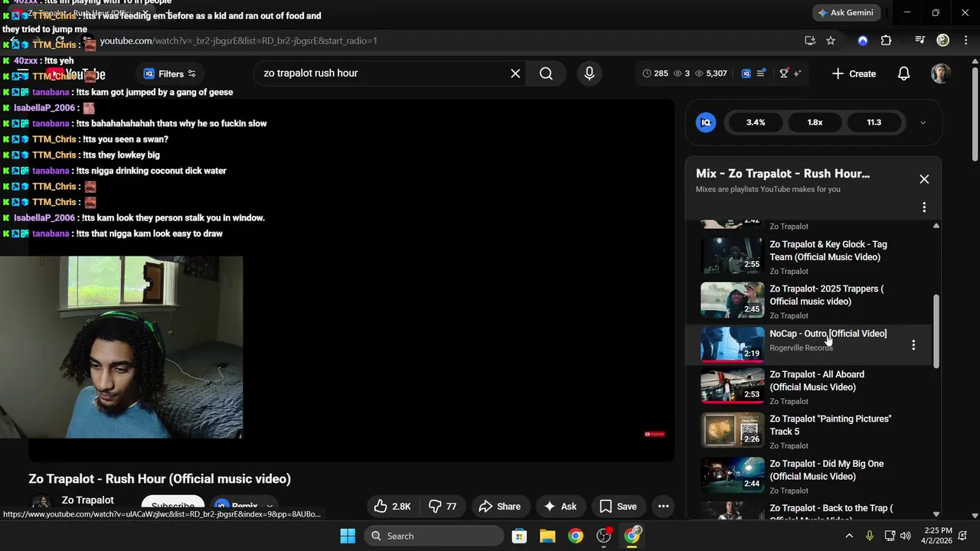Click the search magnifier button
The image size is (980, 551).
pos(546,73)
